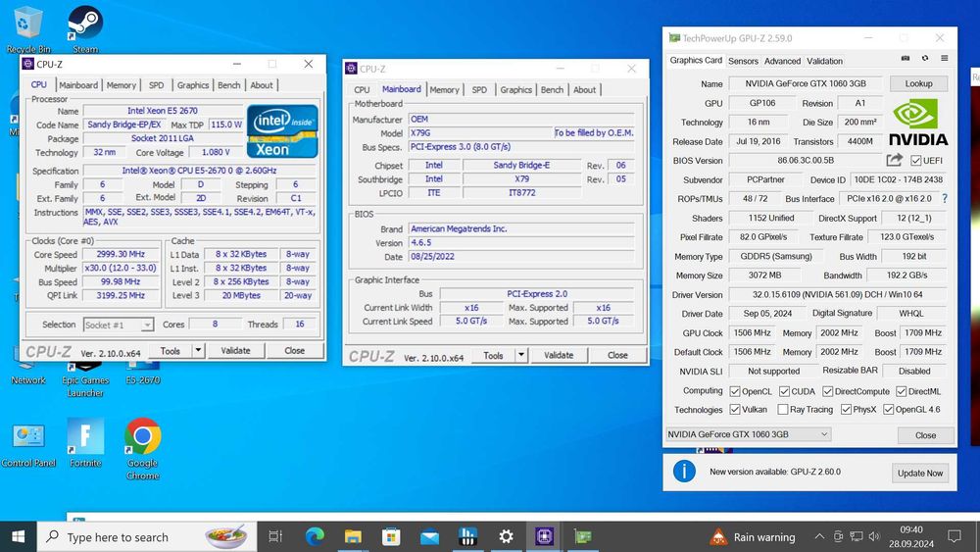Image resolution: width=980 pixels, height=552 pixels.
Task: Open the GPU-Z hamburger menu
Action: click(944, 60)
